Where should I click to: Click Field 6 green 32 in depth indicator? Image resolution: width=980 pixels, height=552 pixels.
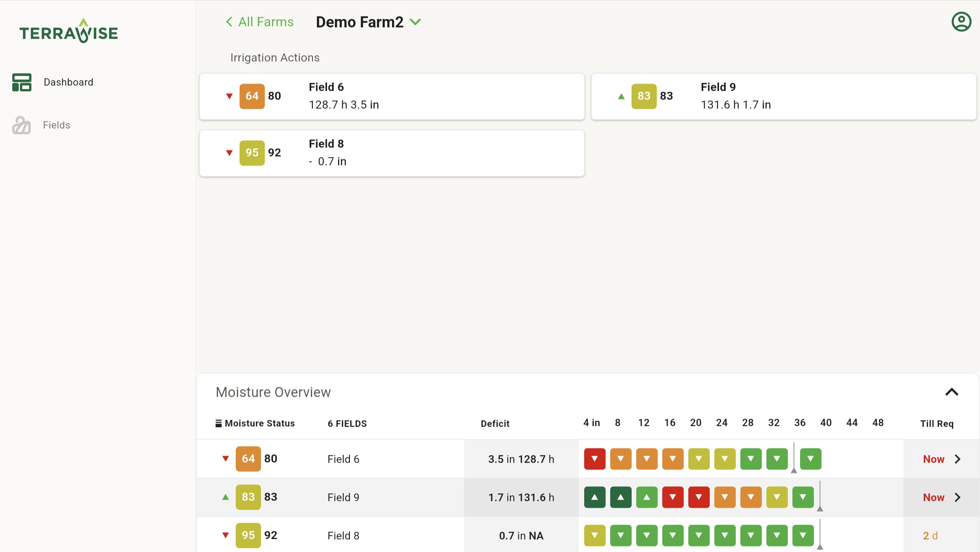777,459
